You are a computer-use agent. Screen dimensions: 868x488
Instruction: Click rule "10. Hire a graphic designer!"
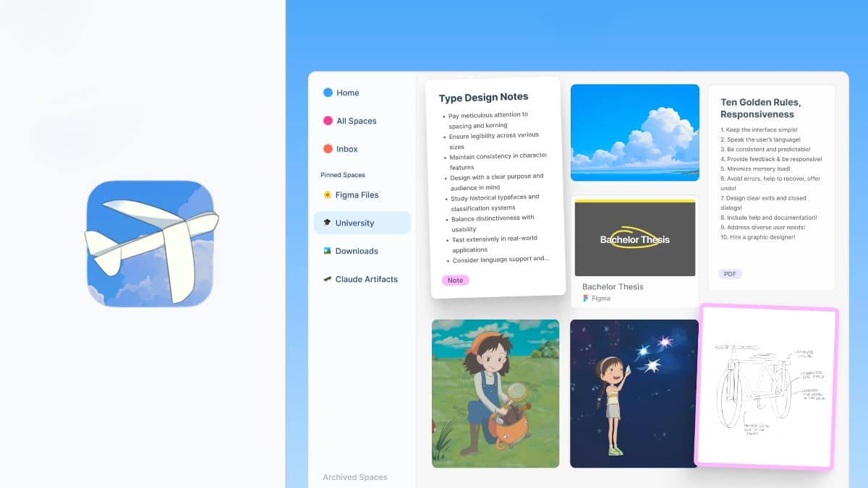point(758,237)
